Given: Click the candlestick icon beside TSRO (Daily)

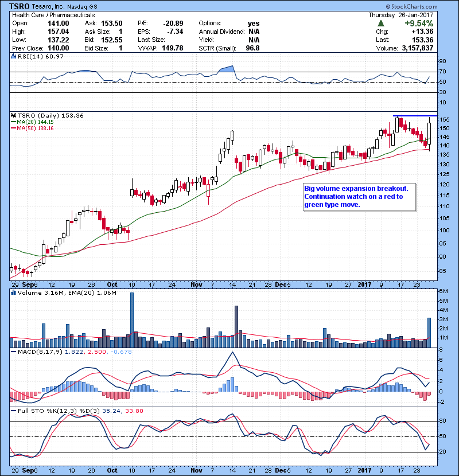Looking at the screenshot, I should tap(13, 116).
